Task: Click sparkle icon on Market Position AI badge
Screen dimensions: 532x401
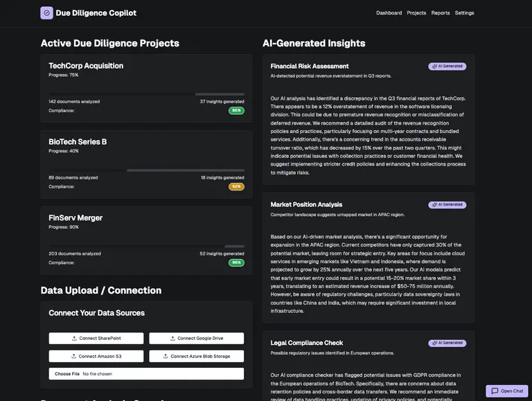Action: (x=434, y=205)
